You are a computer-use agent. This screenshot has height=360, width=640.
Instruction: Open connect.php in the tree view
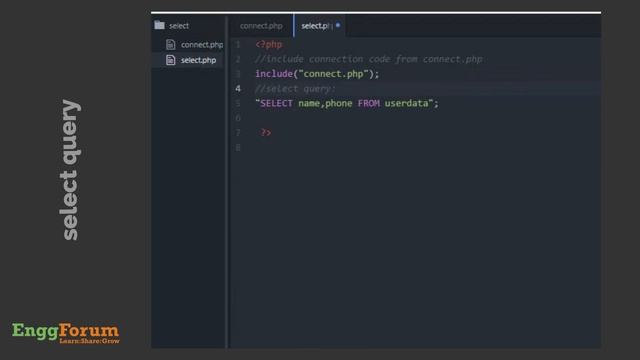(202, 44)
